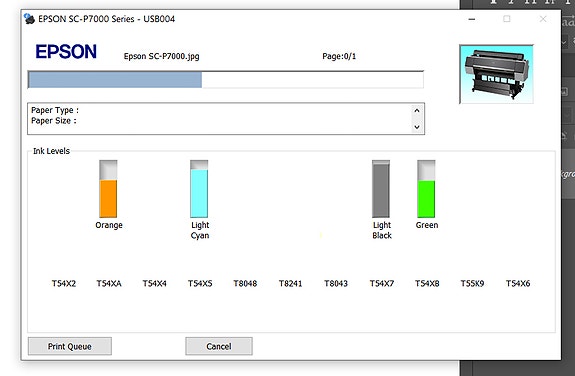The image size is (575, 376).
Task: Click the Page:0/1 counter text
Action: tap(339, 56)
